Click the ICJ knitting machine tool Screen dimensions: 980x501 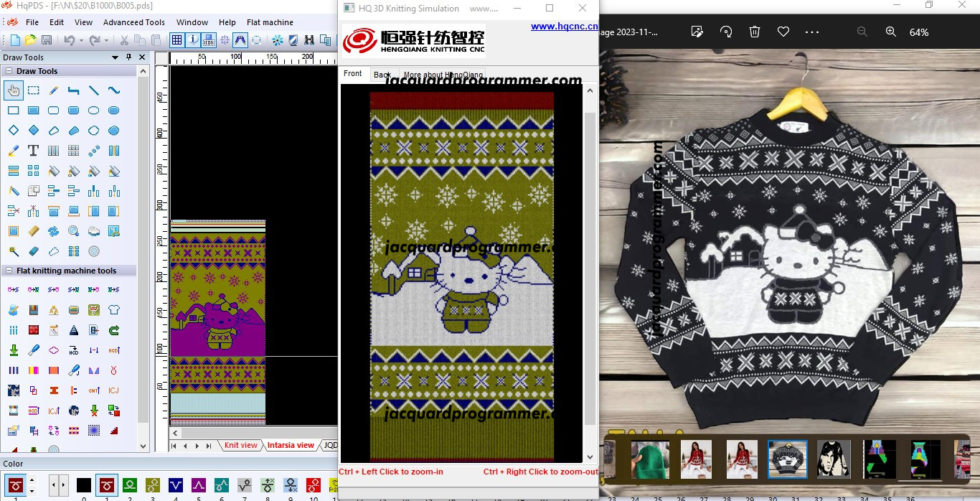(113, 390)
